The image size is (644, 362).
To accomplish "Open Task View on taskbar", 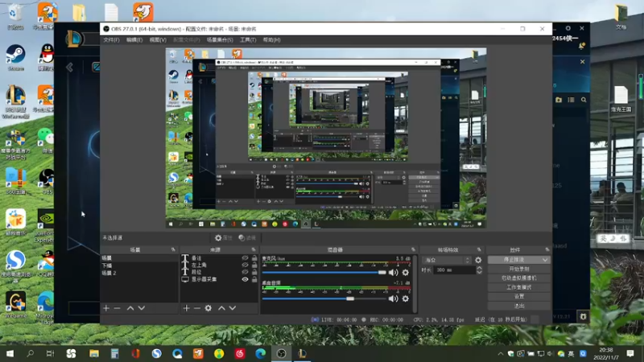I will tap(50, 353).
